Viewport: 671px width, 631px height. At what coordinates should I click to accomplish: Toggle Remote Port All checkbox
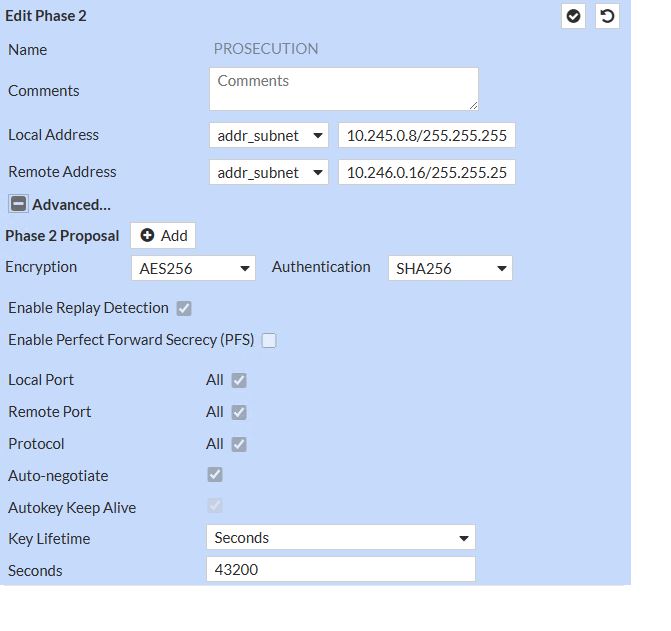[x=239, y=412]
